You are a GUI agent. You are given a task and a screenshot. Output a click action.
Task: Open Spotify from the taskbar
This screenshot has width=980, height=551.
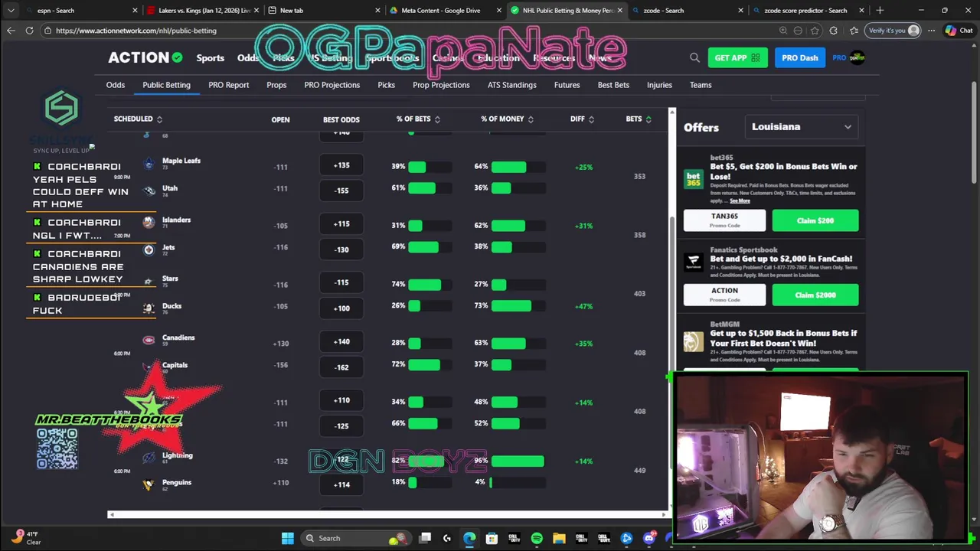click(537, 538)
